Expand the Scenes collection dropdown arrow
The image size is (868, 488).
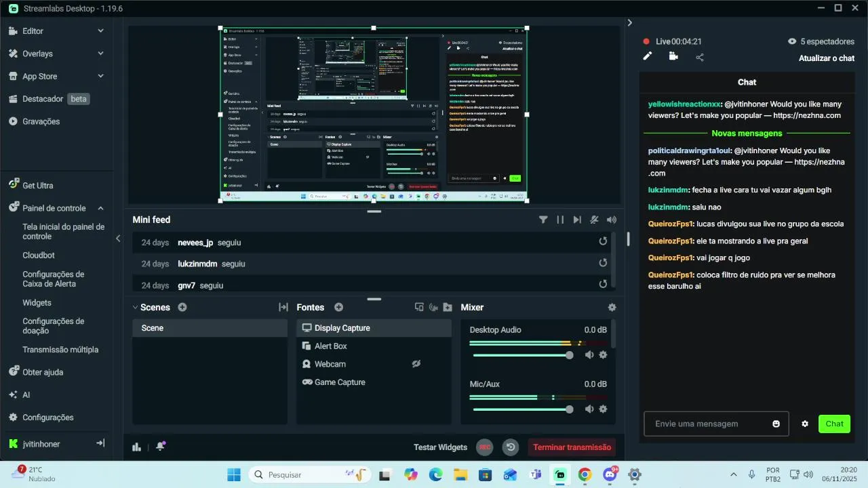(135, 307)
